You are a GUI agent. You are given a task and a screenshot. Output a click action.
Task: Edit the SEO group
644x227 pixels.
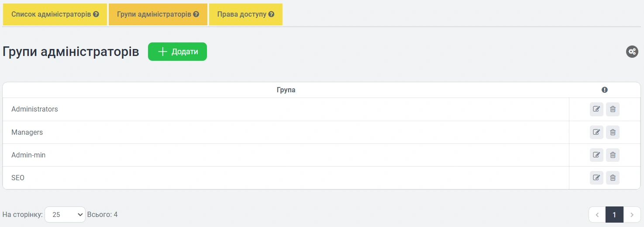pos(596,178)
